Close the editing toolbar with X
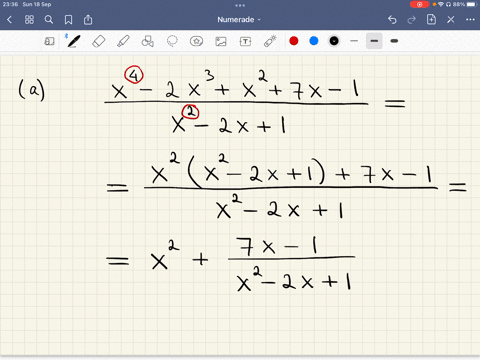The width and height of the screenshot is (480, 360). 451,20
